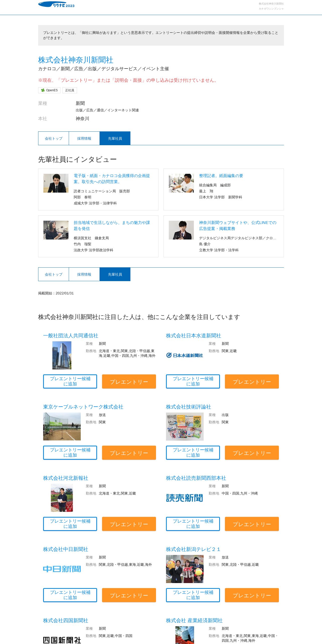Open the company title 株式会社神奈川新聞社 link
The width and height of the screenshot is (322, 644).
coord(75,60)
